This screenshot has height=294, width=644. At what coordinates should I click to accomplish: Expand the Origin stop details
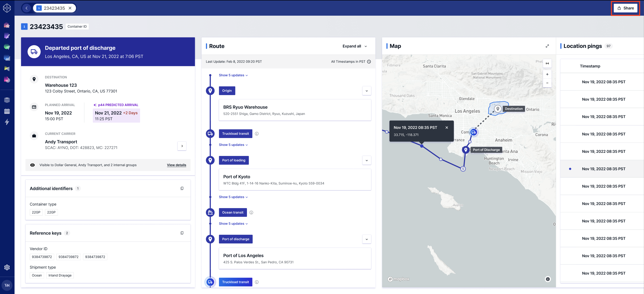[367, 91]
